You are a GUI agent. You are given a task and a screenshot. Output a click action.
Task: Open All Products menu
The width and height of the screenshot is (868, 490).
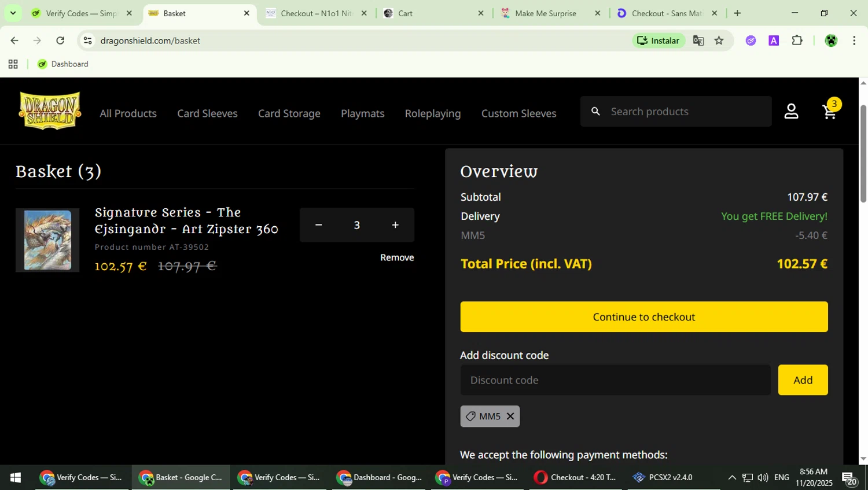[128, 113]
